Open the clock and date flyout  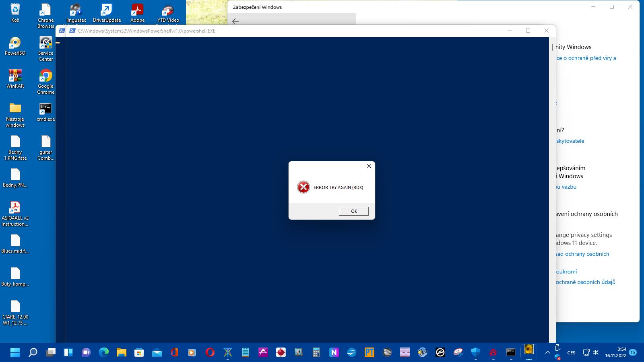[x=616, y=352]
